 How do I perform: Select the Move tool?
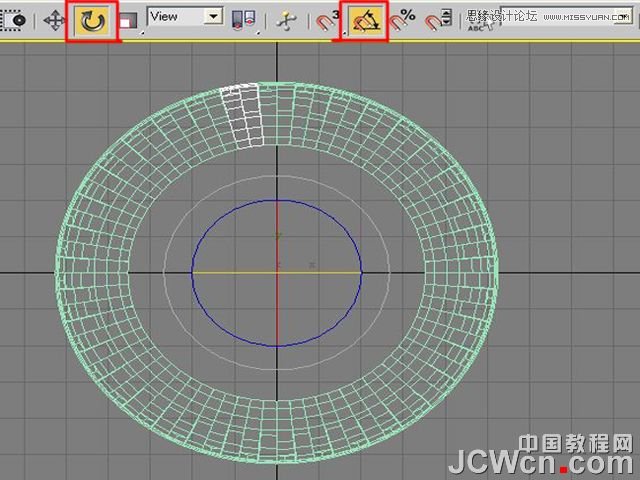[x=54, y=20]
